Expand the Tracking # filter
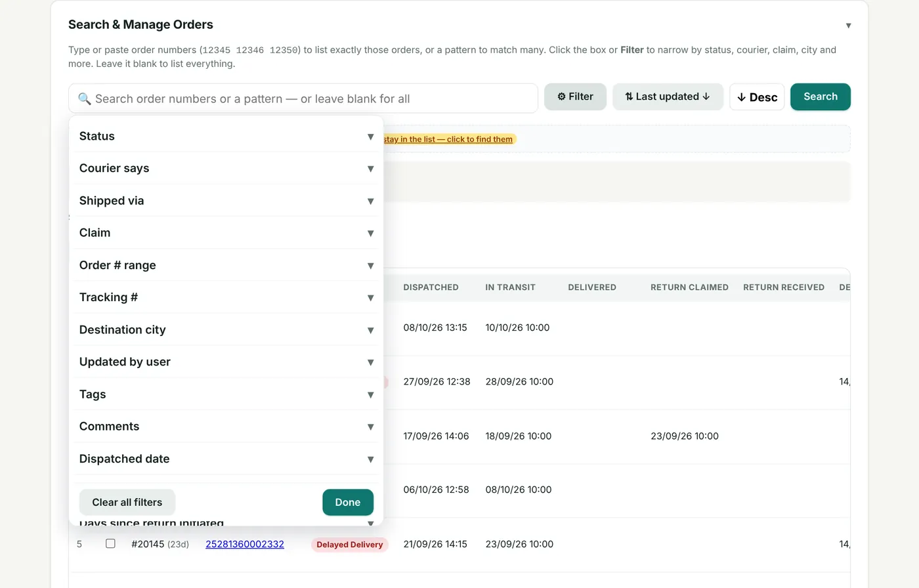This screenshot has width=919, height=588. click(x=226, y=297)
